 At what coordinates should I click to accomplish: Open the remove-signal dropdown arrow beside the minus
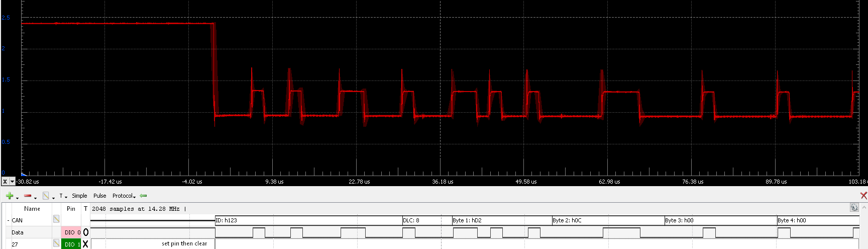pos(35,197)
